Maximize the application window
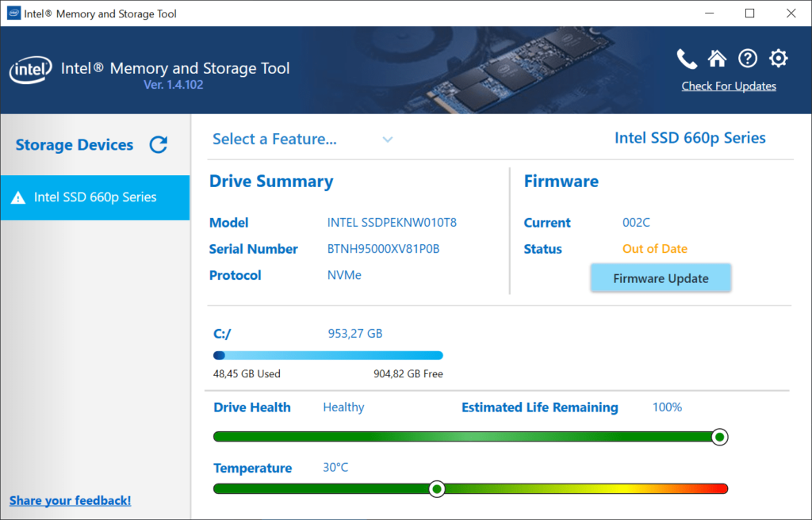The width and height of the screenshot is (812, 520). tap(749, 13)
